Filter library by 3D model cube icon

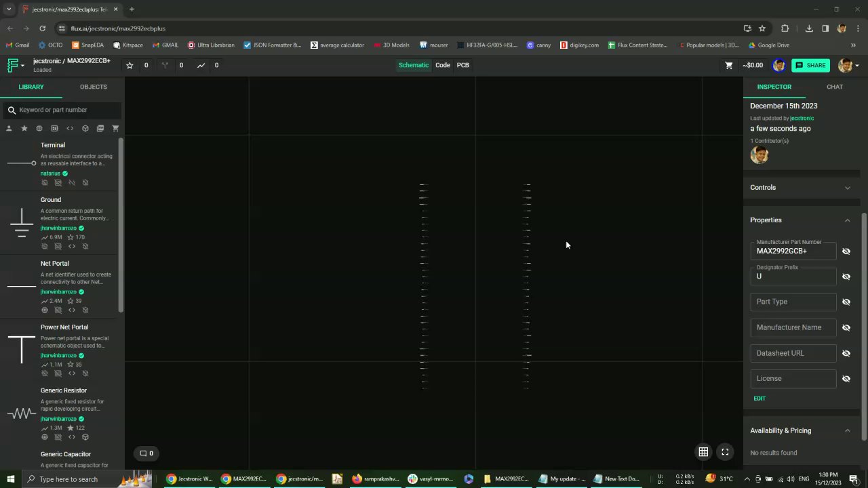click(85, 128)
